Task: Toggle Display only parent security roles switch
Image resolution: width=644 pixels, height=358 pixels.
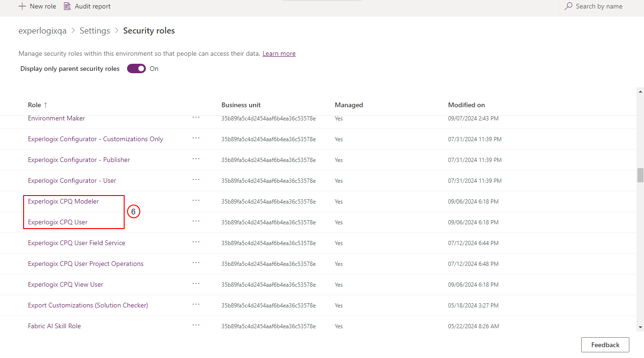Action: [136, 68]
